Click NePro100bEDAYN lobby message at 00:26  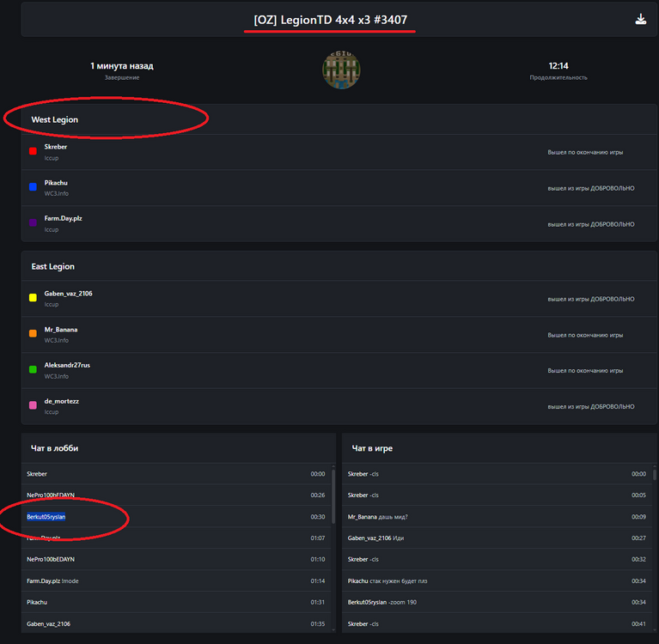tap(51, 495)
